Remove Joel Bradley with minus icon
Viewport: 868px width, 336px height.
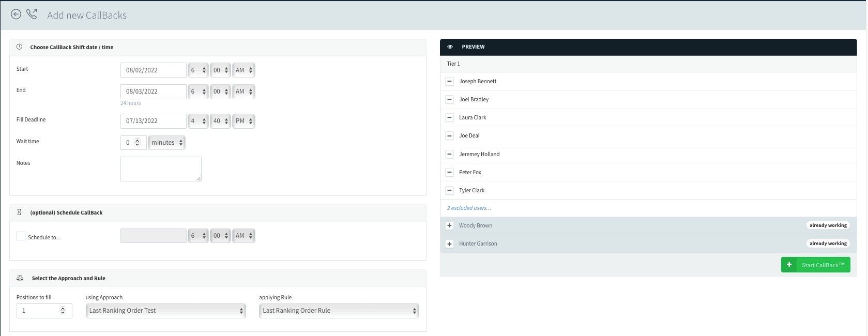[449, 99]
